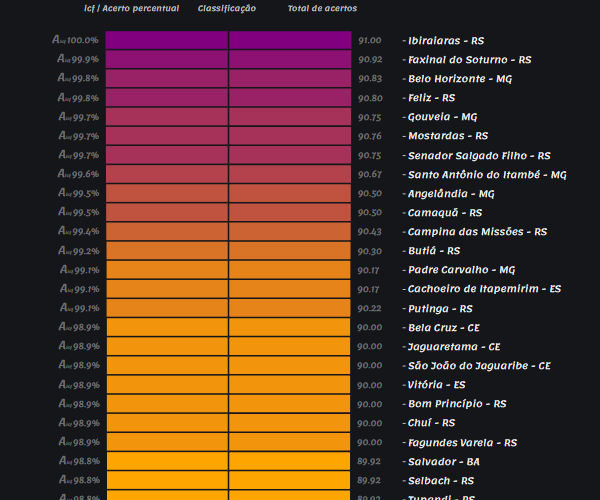
Task: Select 'Senador Salgado Filho - RS' label
Action: click(479, 156)
